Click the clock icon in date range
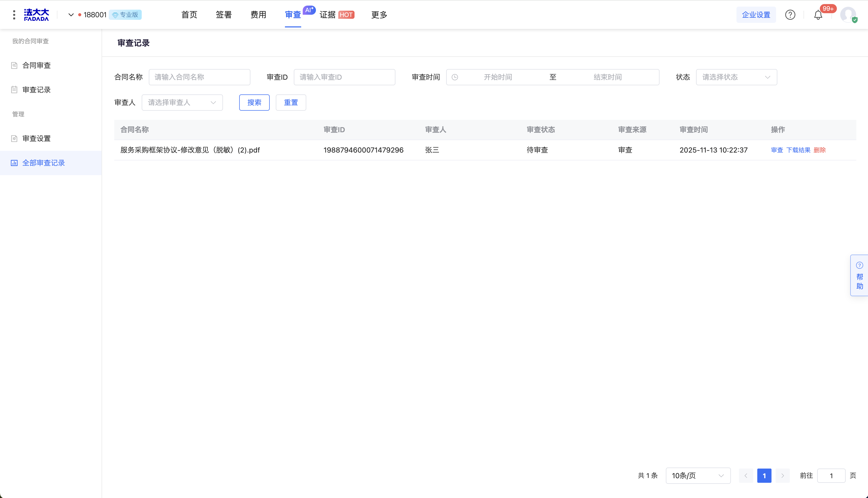868x498 pixels. [x=455, y=77]
